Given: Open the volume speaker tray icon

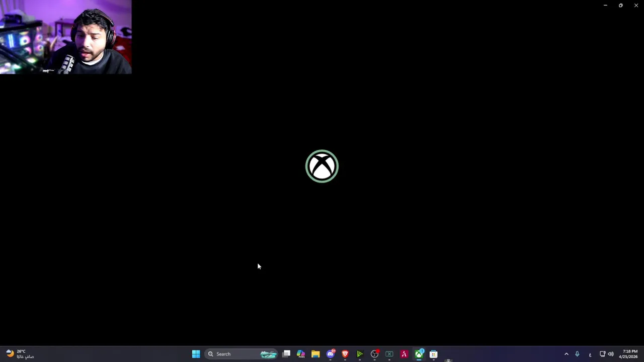Looking at the screenshot, I should (x=611, y=354).
